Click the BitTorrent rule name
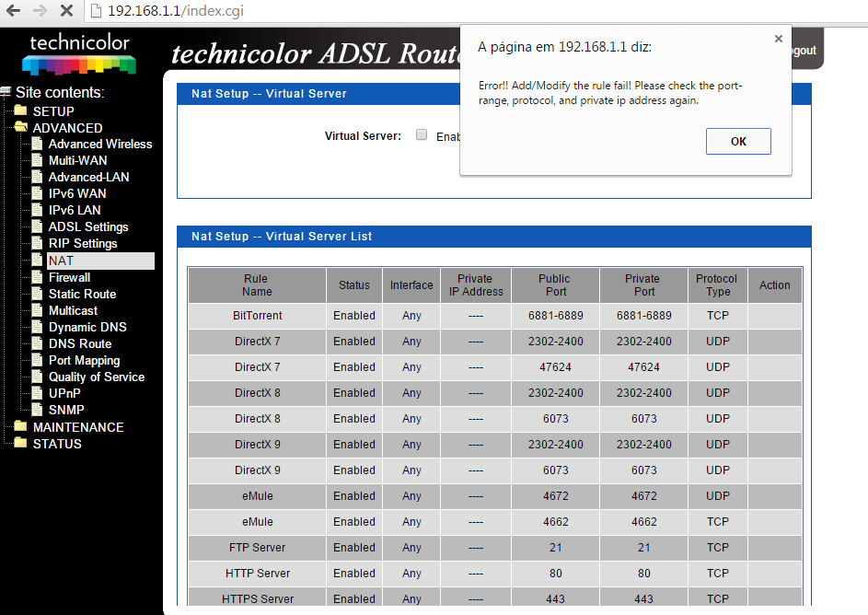The width and height of the screenshot is (868, 615). pos(258,316)
